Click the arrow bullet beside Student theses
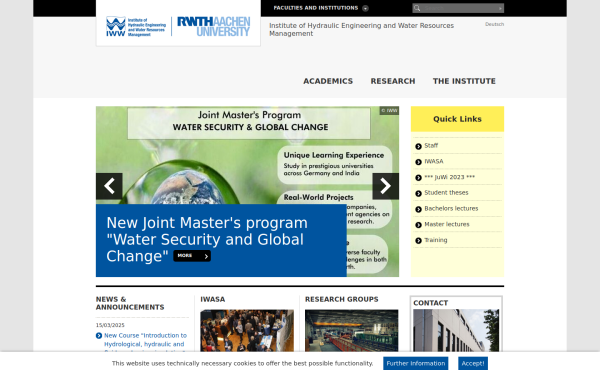600x375 pixels. 418,193
